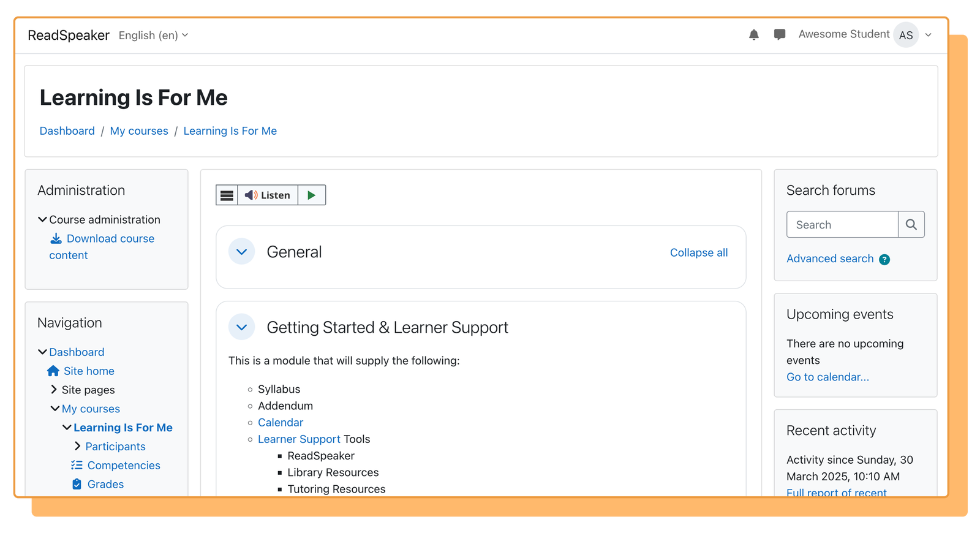Image resolution: width=980 pixels, height=533 pixels.
Task: Open the Go to calendar link
Action: [827, 377]
